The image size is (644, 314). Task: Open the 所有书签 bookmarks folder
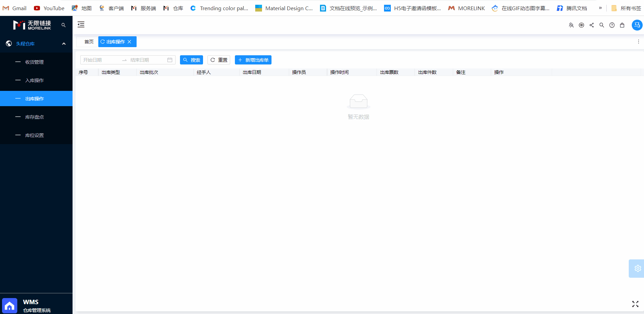click(x=626, y=8)
